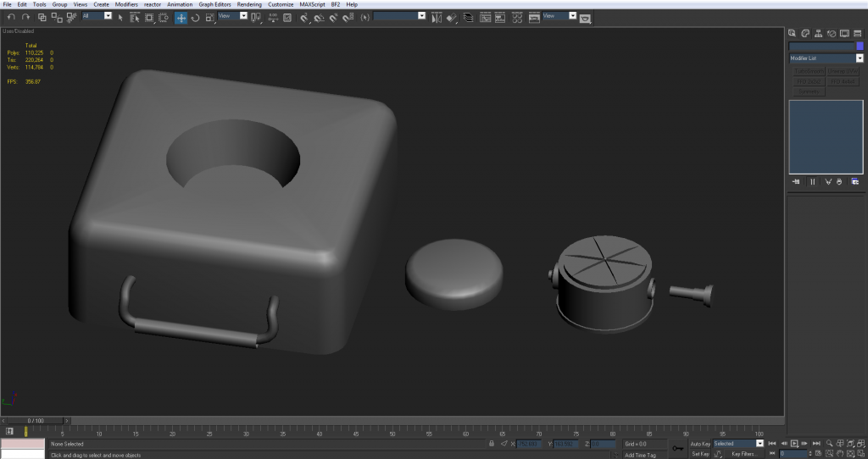
Task: Toggle the selection lock padlock
Action: (x=492, y=443)
